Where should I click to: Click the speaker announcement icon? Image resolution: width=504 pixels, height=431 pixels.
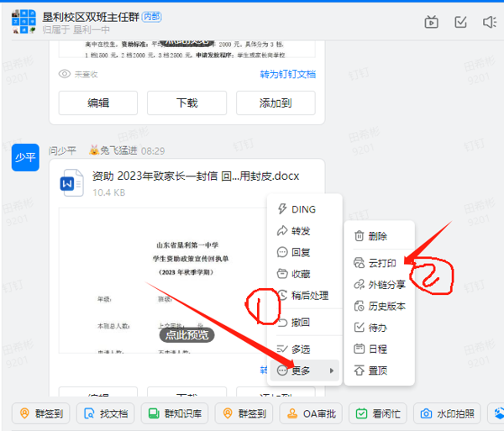coord(490,22)
